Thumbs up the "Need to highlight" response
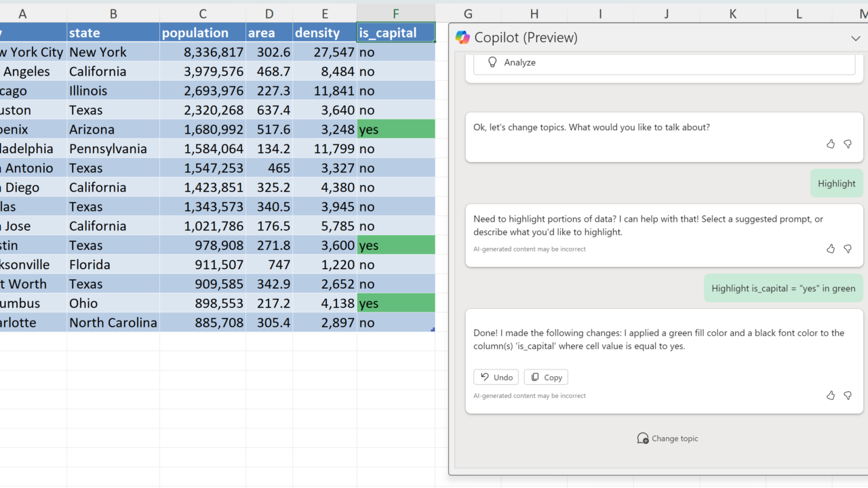Screen dimensions: 868x488 click(x=831, y=249)
